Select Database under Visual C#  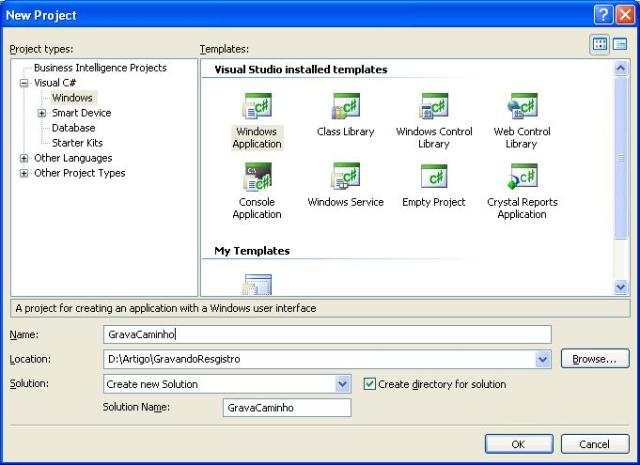tap(73, 128)
